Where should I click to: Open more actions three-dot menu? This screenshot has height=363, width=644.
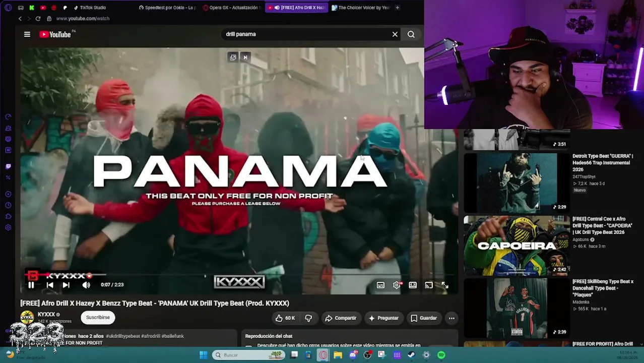[452, 318]
